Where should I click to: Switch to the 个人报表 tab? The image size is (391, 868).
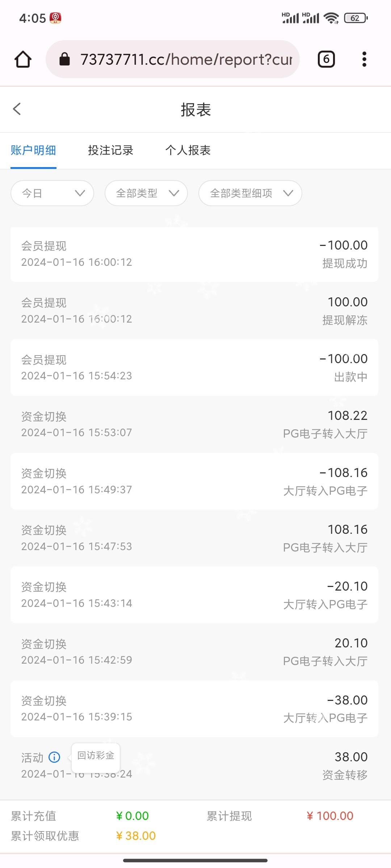click(188, 150)
